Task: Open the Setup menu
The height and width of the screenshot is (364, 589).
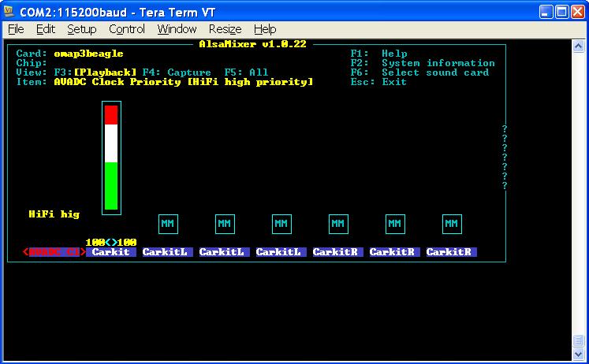Action: [x=82, y=29]
